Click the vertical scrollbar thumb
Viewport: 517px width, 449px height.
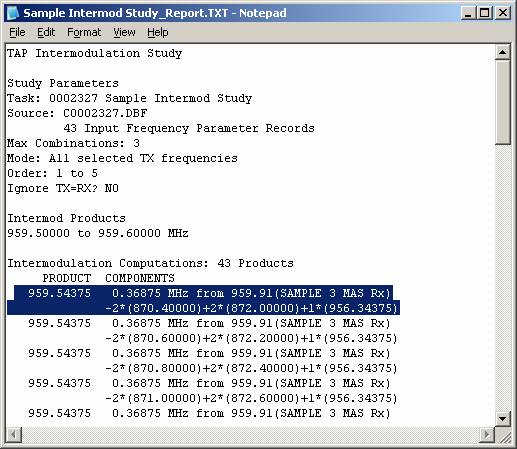502,102
